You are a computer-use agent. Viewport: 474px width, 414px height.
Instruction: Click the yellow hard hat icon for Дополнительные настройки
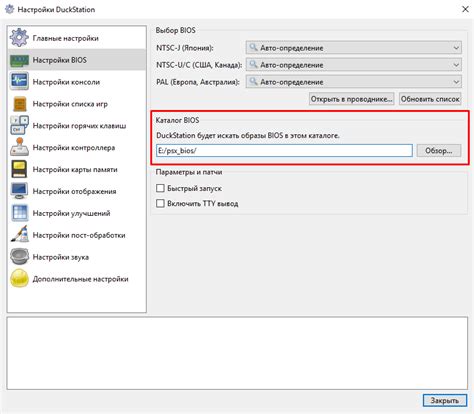click(x=19, y=279)
